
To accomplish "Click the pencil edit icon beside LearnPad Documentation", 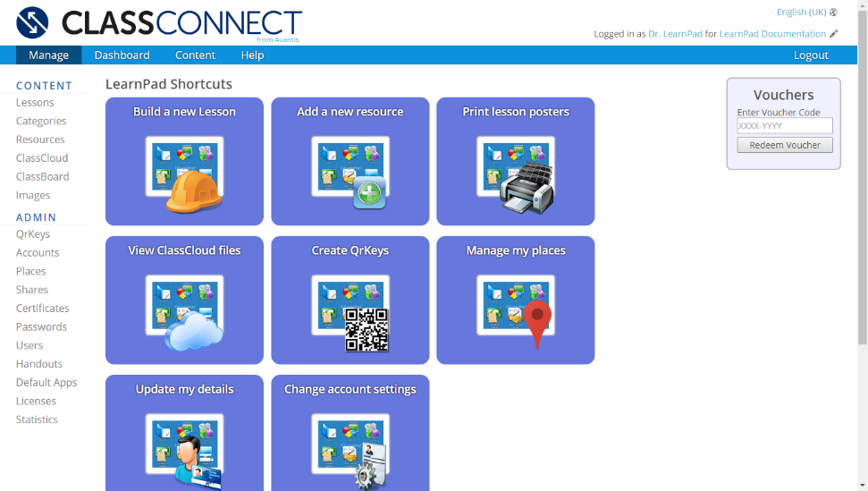I will [x=834, y=34].
